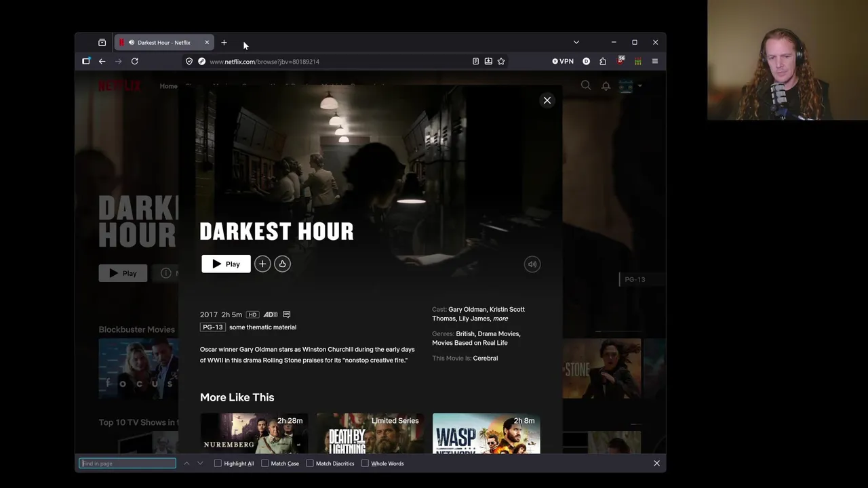Image resolution: width=868 pixels, height=488 pixels.
Task: Click in the Find in page field
Action: point(127,464)
